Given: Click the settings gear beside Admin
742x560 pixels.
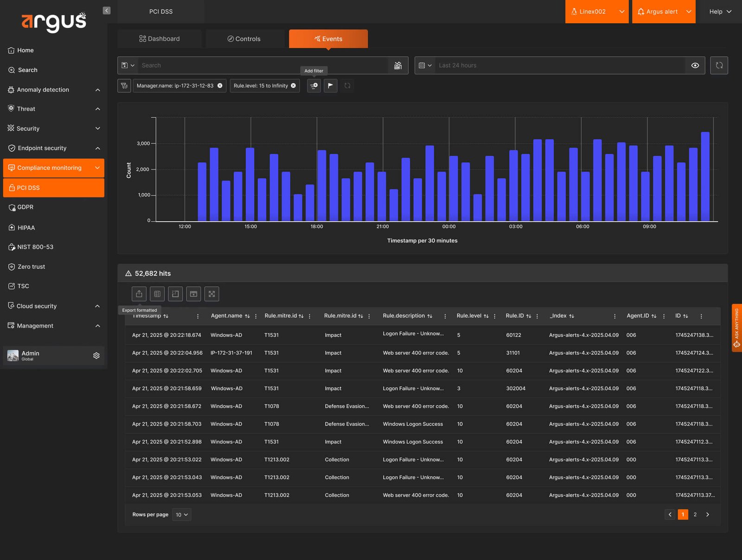Looking at the screenshot, I should tap(96, 355).
